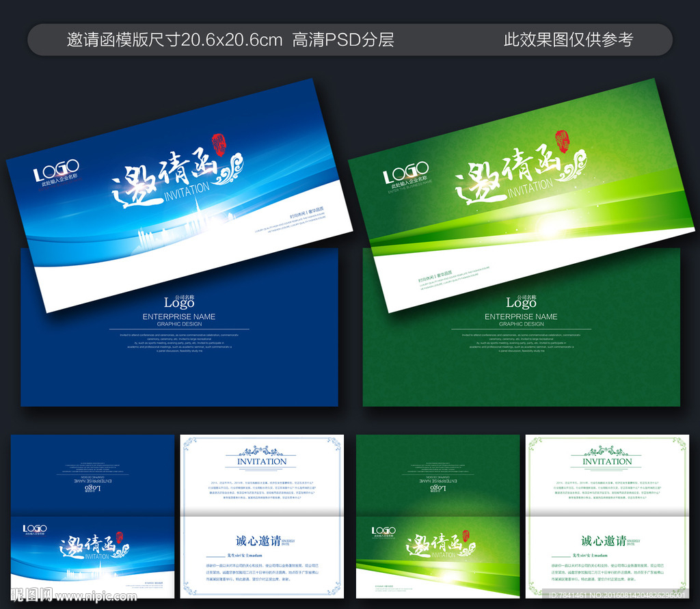Viewport: 700px width, 609px height.
Task: Click the white LOGO on the blue card
Action: click(x=56, y=171)
